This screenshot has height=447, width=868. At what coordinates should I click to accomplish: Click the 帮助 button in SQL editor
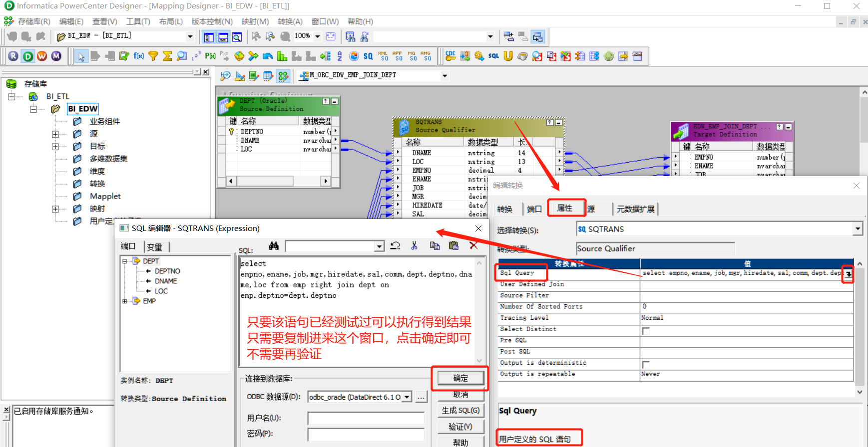(x=460, y=442)
